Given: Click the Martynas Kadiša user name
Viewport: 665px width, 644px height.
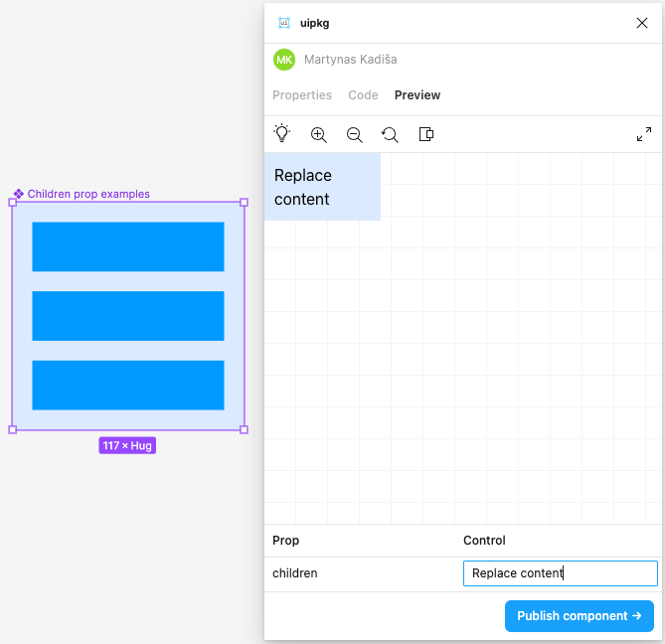Looking at the screenshot, I should click(x=350, y=60).
